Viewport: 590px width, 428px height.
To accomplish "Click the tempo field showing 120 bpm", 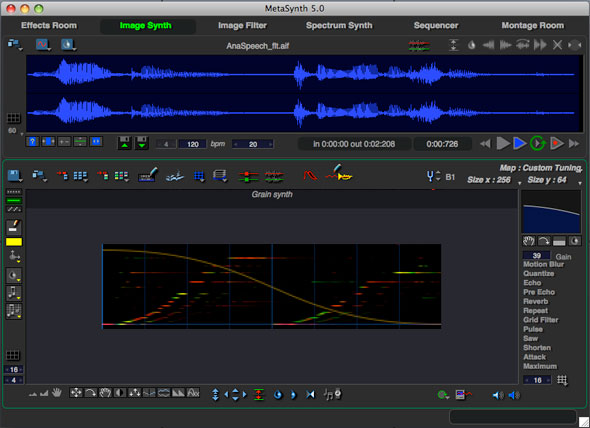I will click(x=193, y=144).
